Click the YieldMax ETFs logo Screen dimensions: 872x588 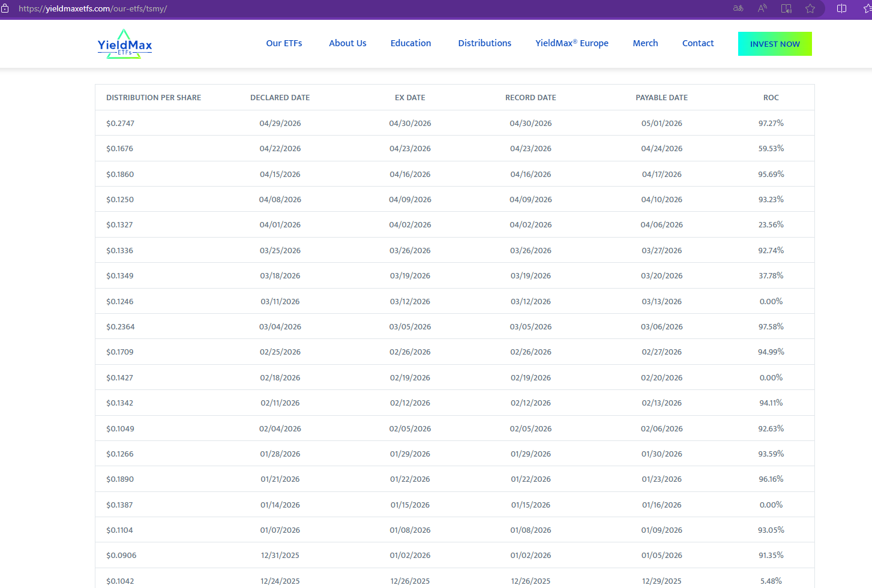(125, 44)
